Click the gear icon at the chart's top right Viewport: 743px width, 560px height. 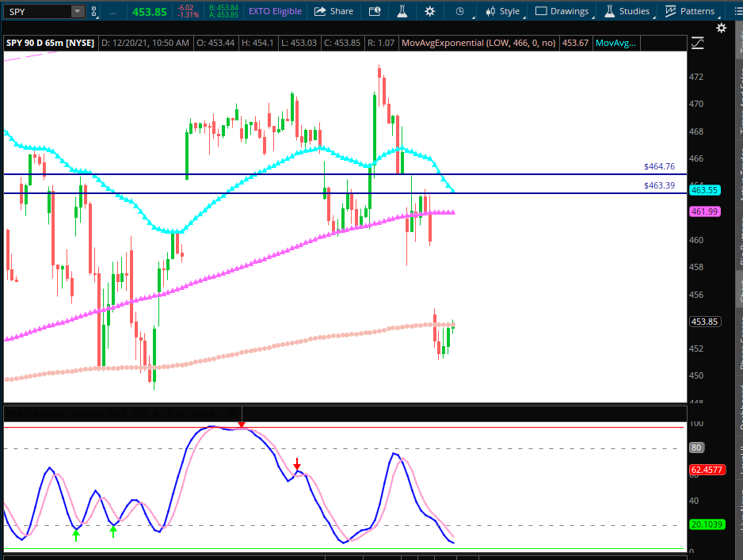(x=721, y=27)
